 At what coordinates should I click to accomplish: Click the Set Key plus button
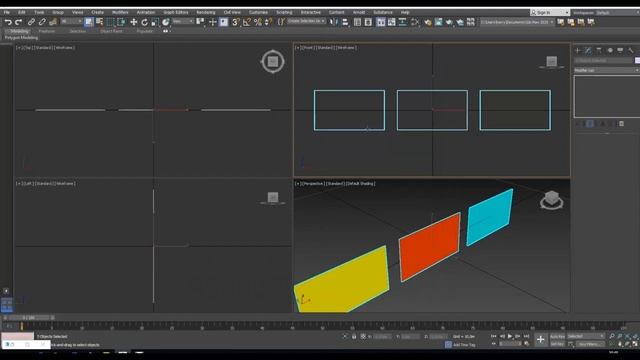(x=540, y=339)
